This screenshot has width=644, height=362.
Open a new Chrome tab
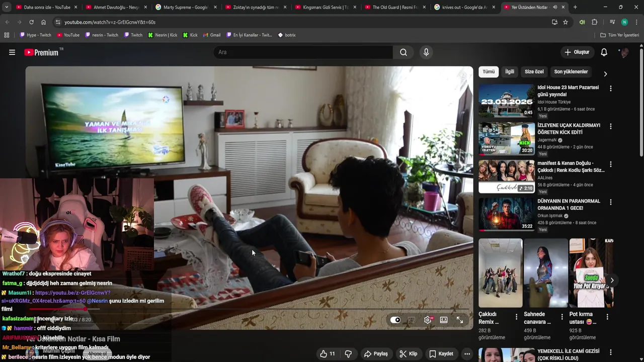click(x=575, y=7)
